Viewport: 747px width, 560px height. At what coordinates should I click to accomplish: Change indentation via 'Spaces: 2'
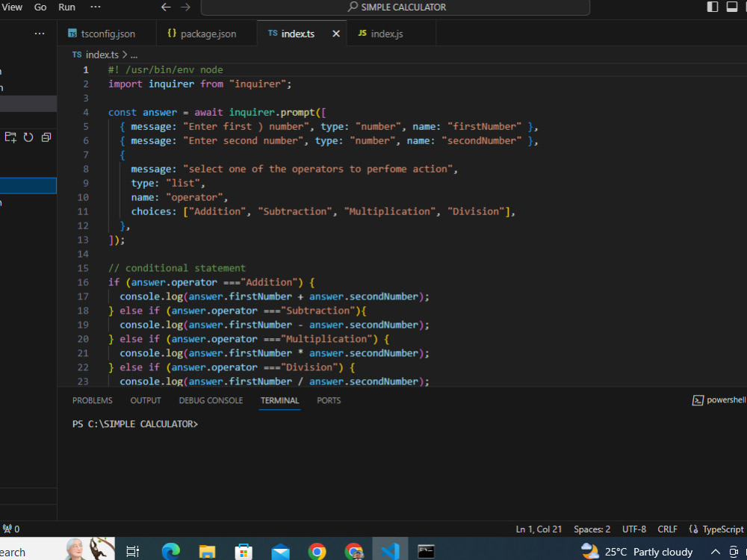click(592, 529)
